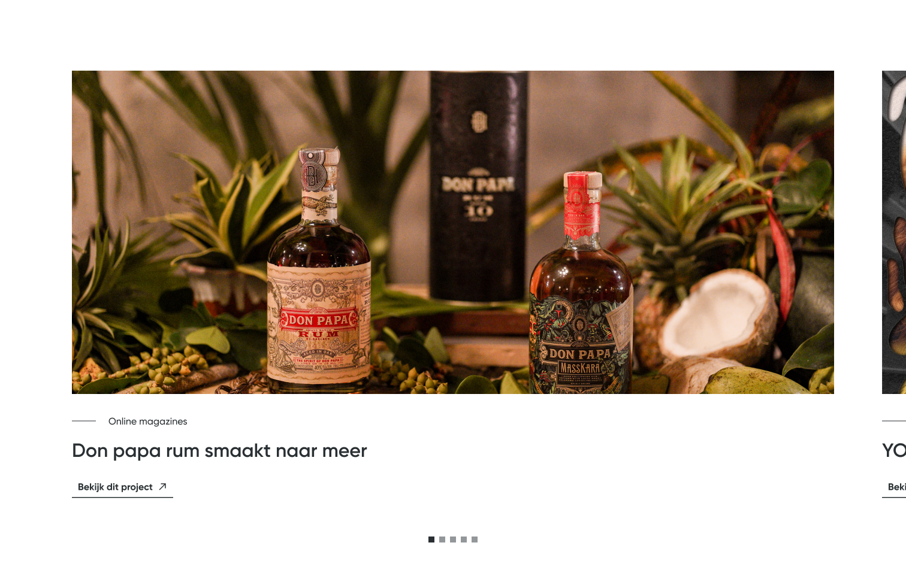Go to the second carousel slide dot
This screenshot has height=588, width=906.
coord(442,539)
